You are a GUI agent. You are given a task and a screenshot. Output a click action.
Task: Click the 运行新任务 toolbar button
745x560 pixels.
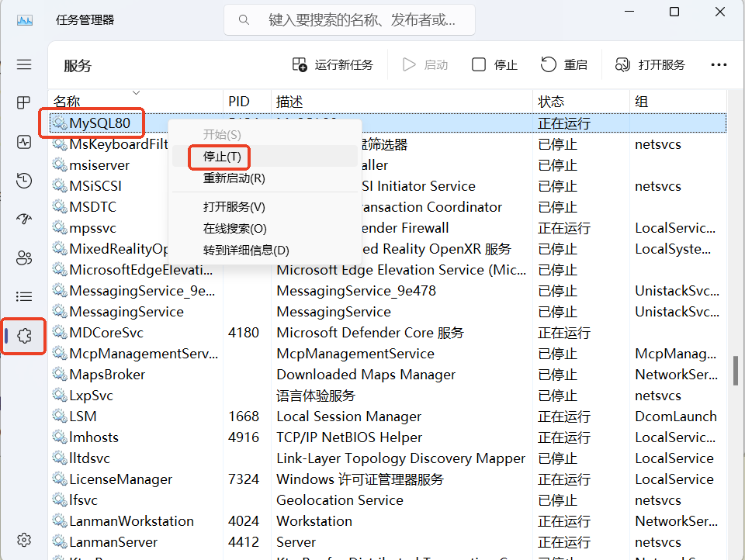point(333,64)
